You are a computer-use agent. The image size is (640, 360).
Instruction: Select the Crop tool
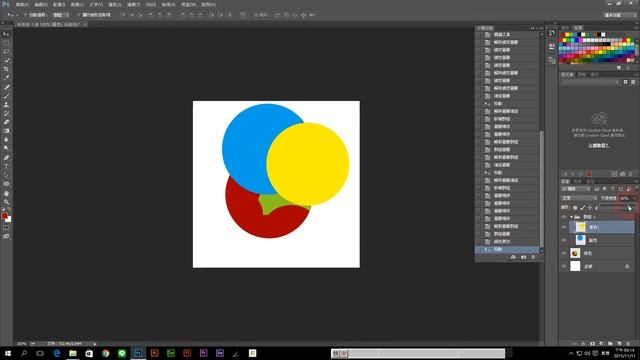click(6, 69)
